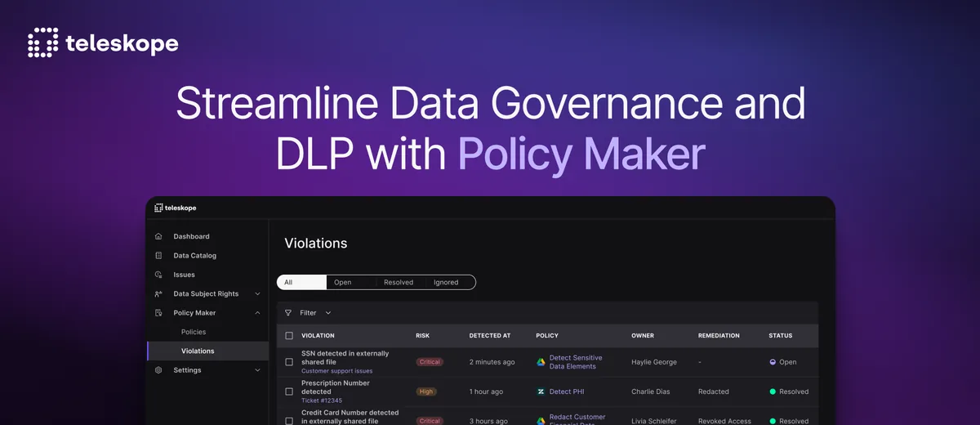Click the Dashboard home icon in the sidebar
The height and width of the screenshot is (425, 980).
pos(158,236)
